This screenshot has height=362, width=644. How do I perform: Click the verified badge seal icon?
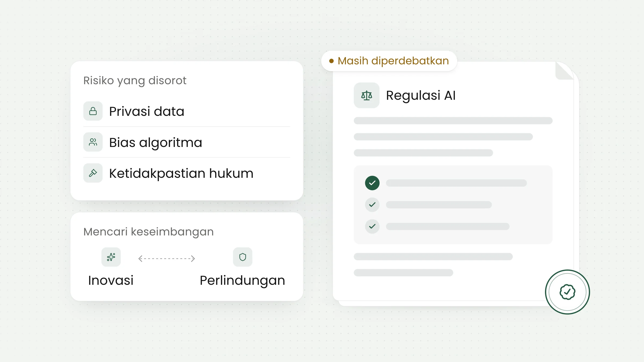pyautogui.click(x=567, y=292)
